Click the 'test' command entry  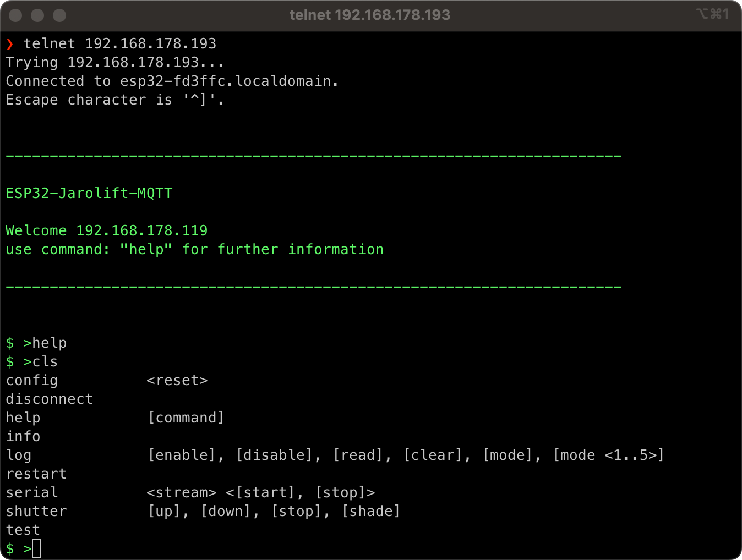[x=23, y=530]
